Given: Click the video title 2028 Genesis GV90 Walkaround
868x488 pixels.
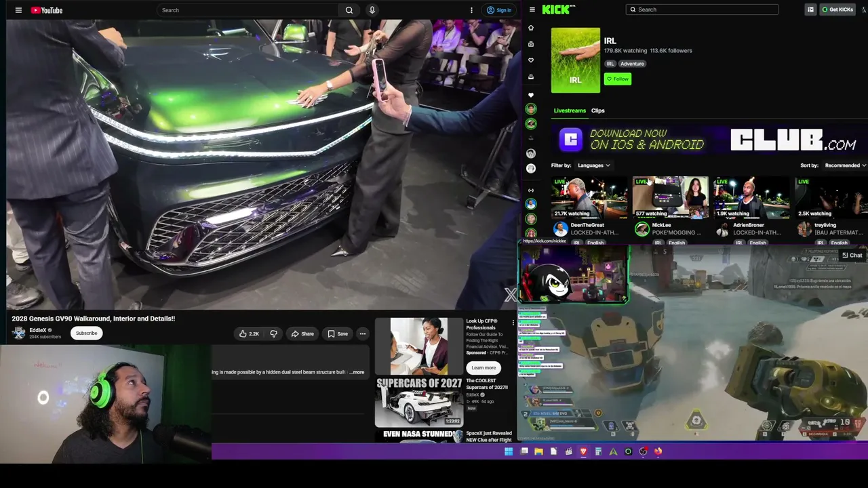Looking at the screenshot, I should pos(94,319).
